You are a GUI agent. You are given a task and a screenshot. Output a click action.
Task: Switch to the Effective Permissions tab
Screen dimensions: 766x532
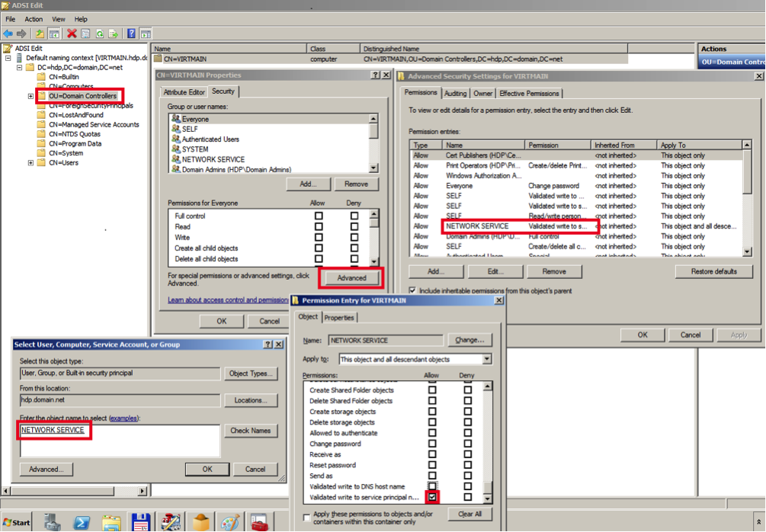click(x=529, y=93)
